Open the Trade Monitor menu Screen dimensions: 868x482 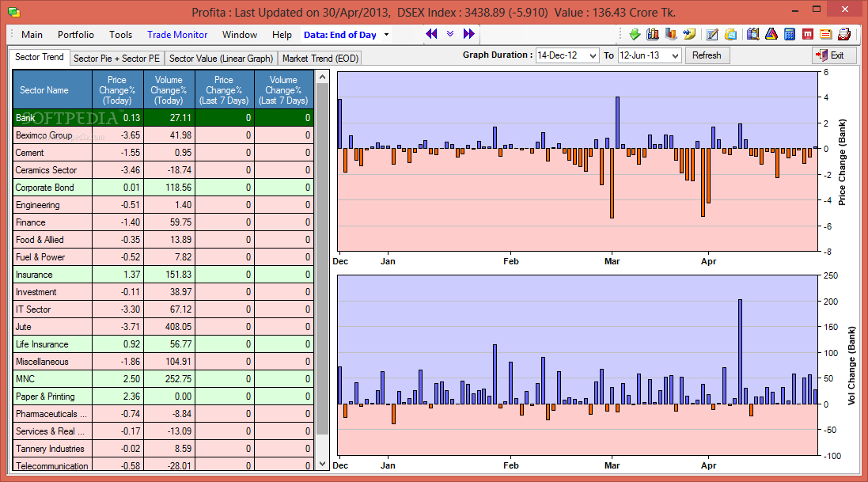[177, 34]
